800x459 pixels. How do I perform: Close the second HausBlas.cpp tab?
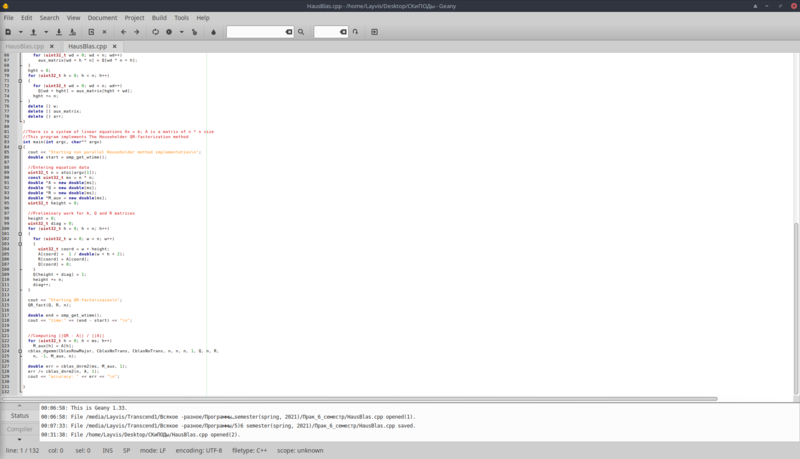click(115, 46)
